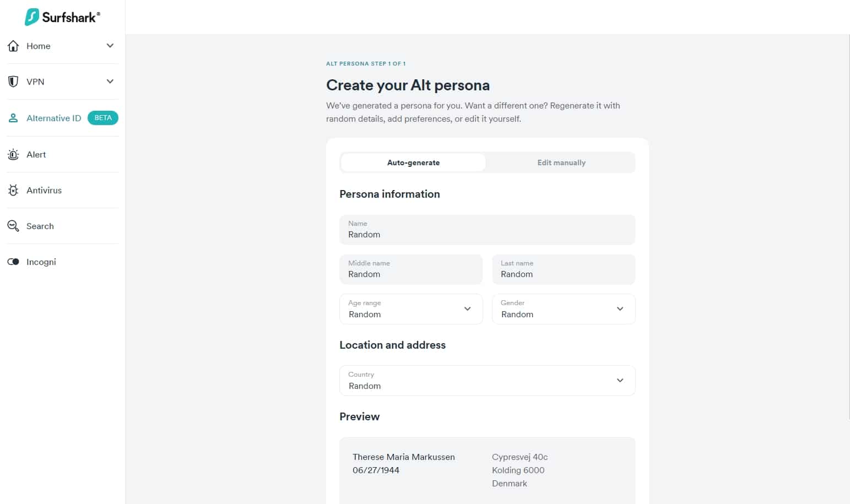This screenshot has height=504, width=850.
Task: Click the Alert siren icon
Action: pyautogui.click(x=13, y=154)
